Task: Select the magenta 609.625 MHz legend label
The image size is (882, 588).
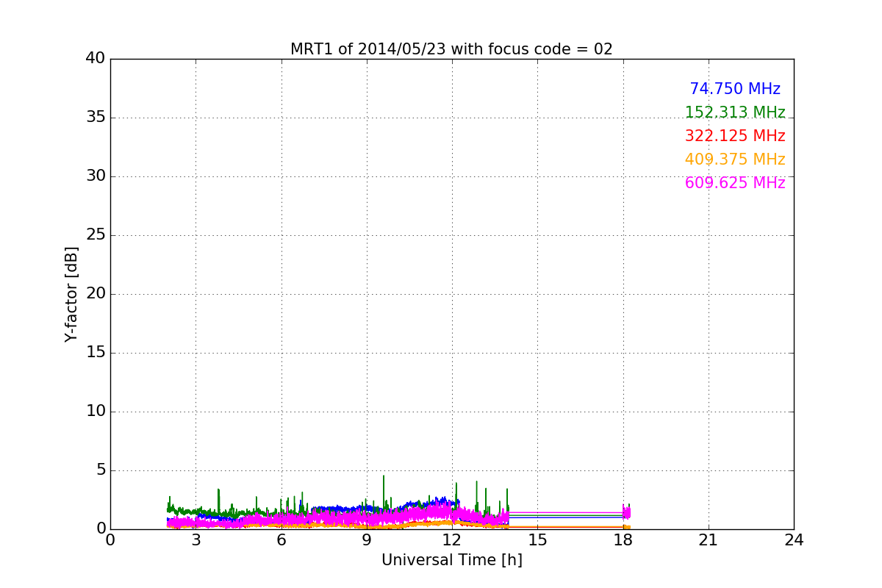Action: (735, 183)
